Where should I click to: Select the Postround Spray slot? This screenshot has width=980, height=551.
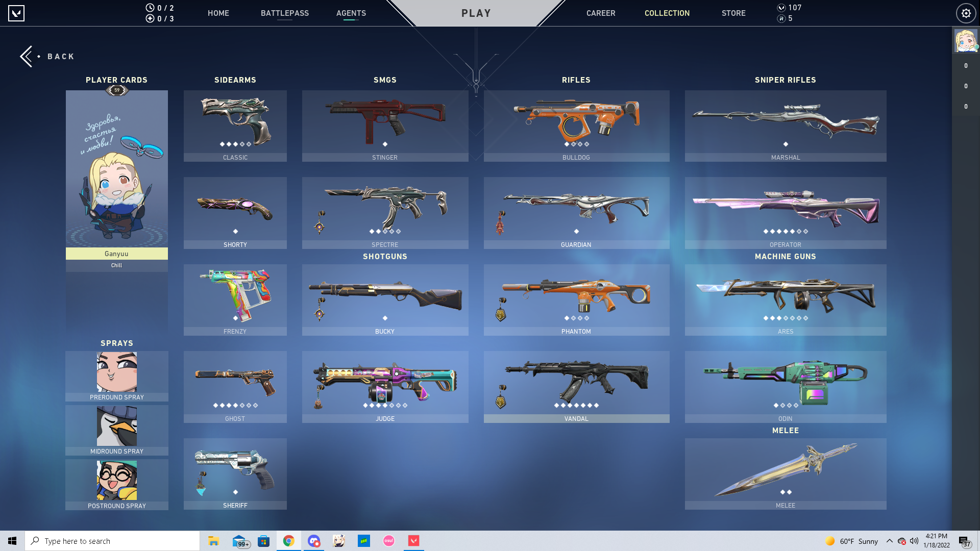click(117, 484)
